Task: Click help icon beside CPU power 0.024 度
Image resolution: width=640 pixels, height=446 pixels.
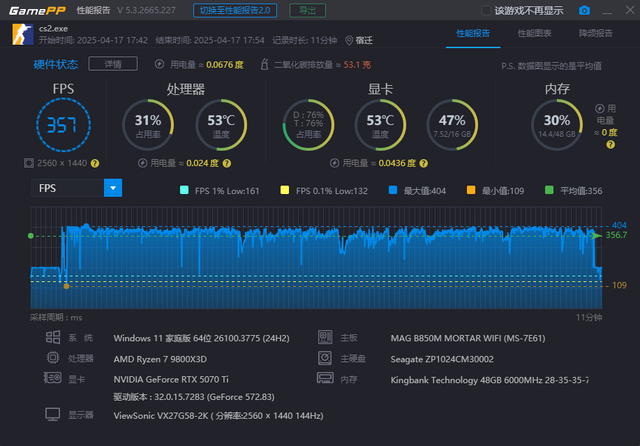Action: tap(227, 163)
